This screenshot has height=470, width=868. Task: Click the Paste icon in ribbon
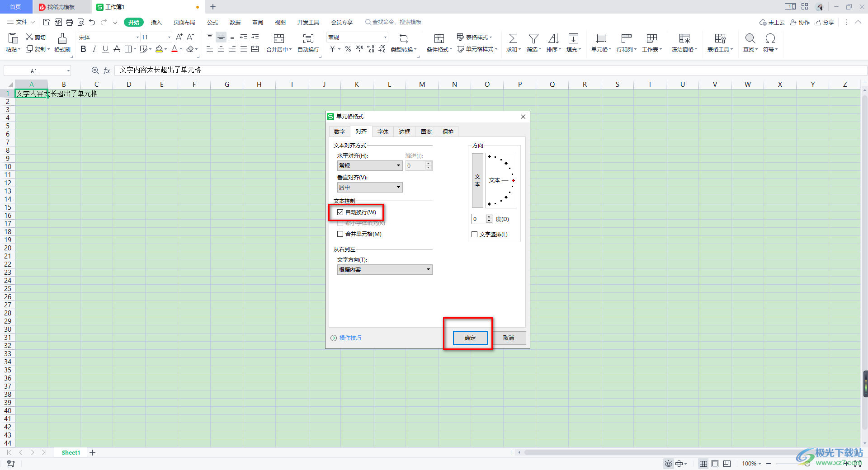pos(13,38)
